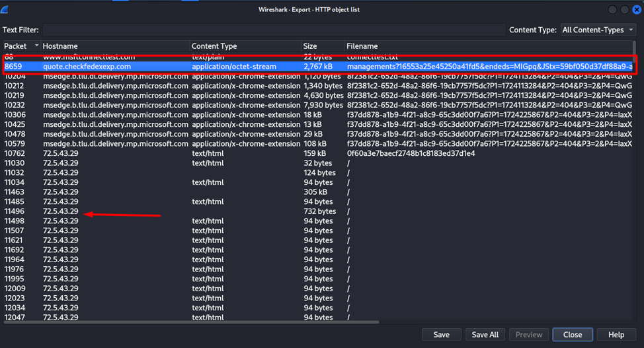This screenshot has height=348, width=644.
Task: Select packet 11032 row
Action: (x=318, y=173)
